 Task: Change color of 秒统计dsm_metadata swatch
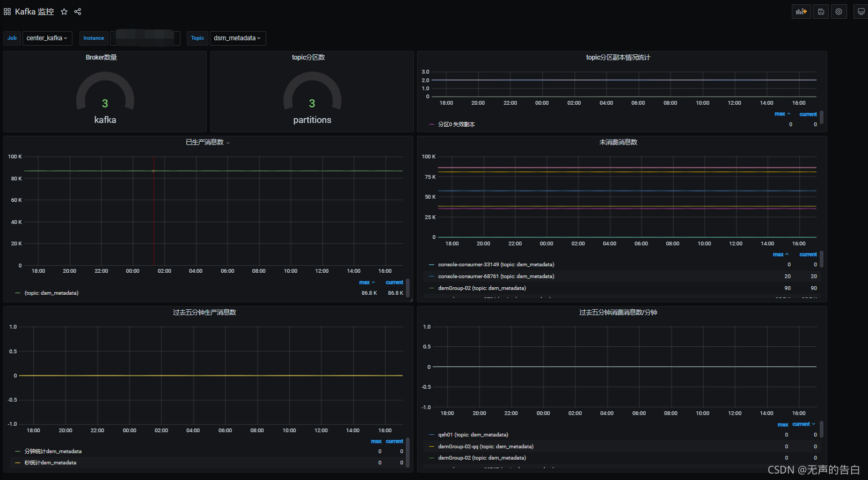click(18, 463)
